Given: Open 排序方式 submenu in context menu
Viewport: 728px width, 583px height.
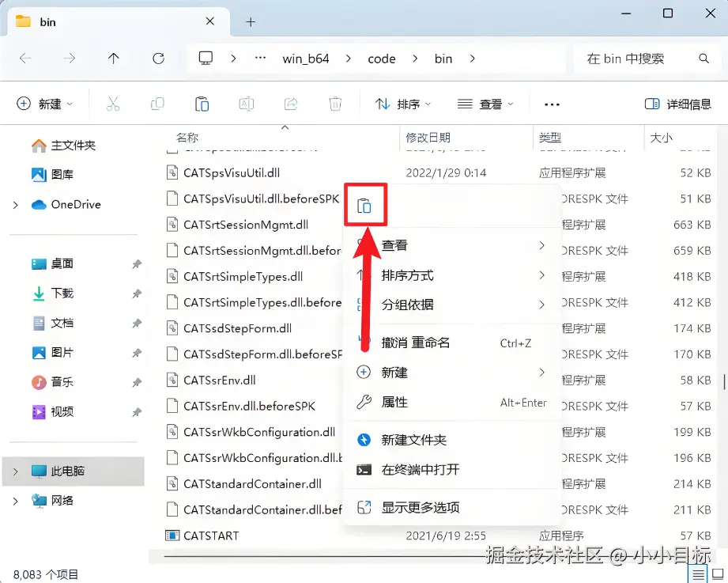Looking at the screenshot, I should click(452, 275).
